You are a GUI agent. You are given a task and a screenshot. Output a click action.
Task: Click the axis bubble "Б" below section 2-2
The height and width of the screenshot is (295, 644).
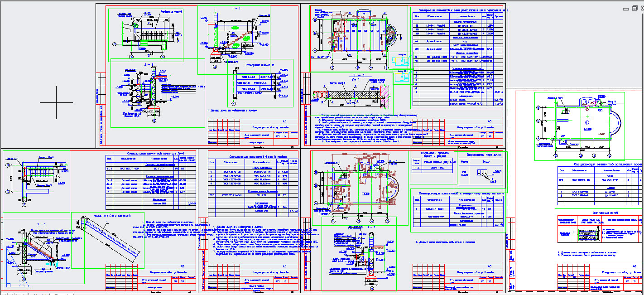pos(154,121)
